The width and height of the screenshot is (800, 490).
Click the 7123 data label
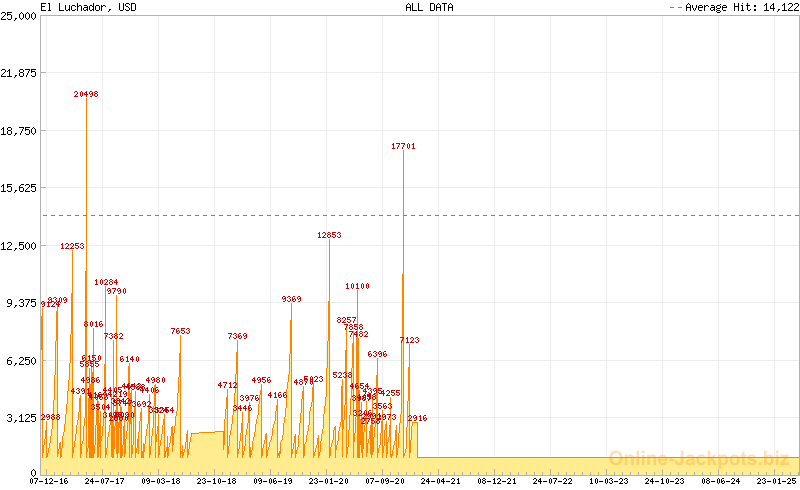409,340
